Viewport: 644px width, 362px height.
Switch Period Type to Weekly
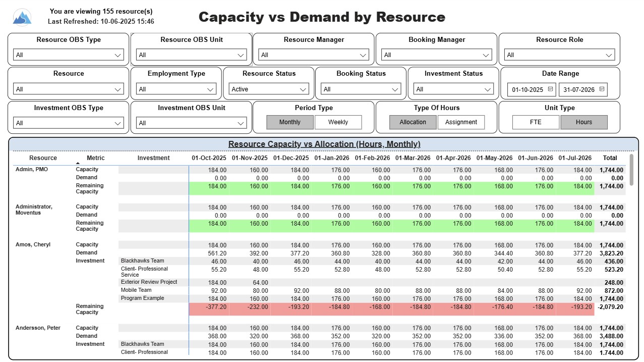coord(338,122)
